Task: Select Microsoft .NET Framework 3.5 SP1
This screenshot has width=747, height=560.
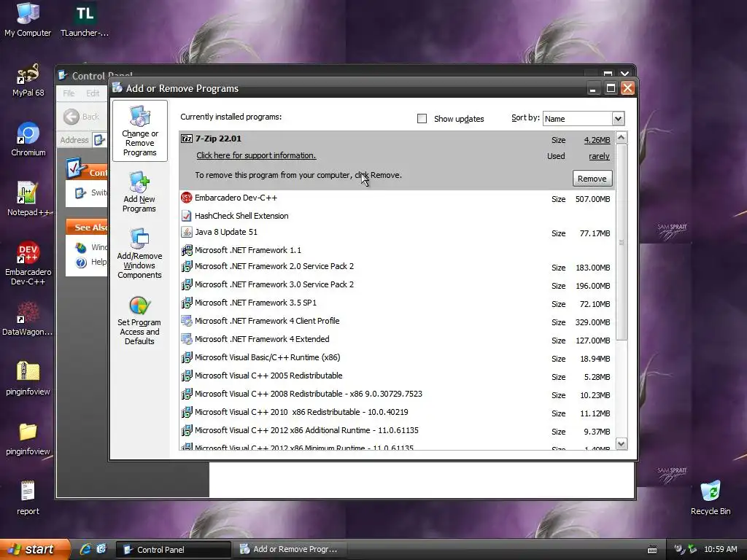Action: coord(397,303)
